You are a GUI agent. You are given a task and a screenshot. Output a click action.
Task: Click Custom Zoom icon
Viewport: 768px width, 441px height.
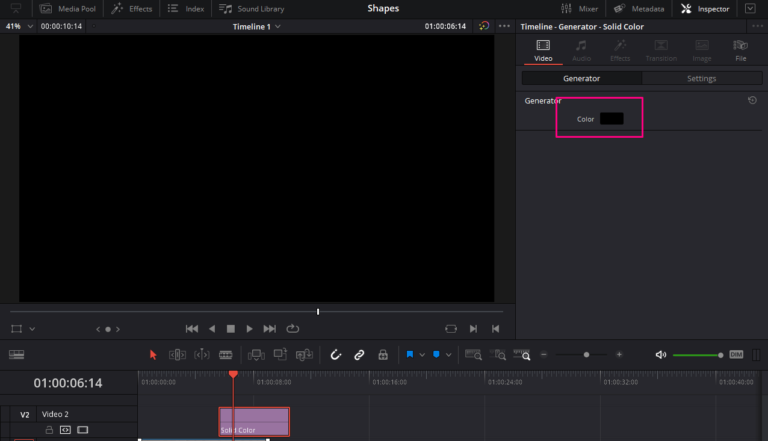click(x=522, y=355)
